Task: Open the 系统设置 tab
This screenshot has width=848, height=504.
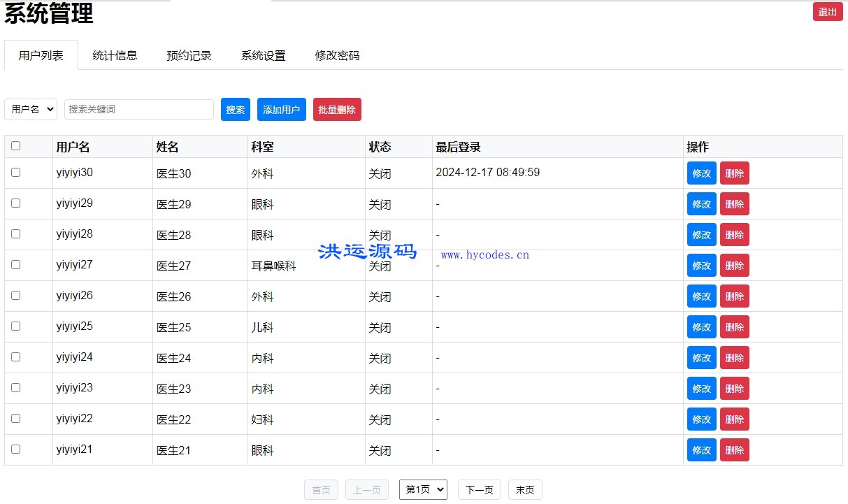Action: click(263, 55)
